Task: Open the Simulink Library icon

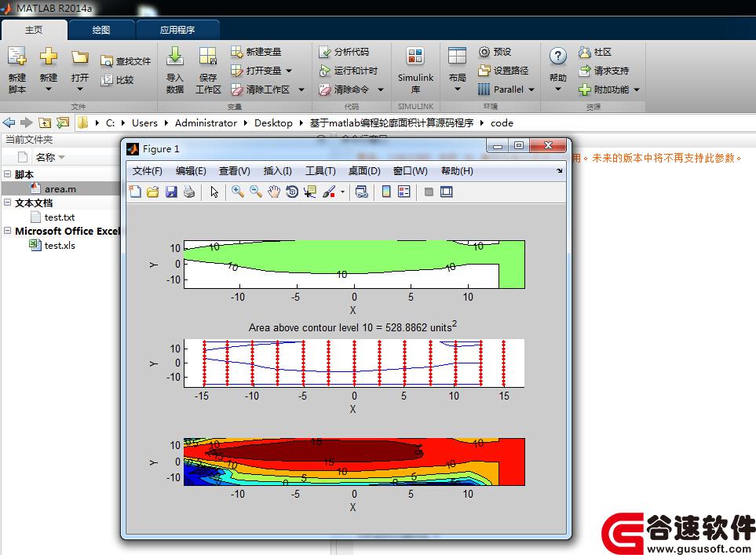Action: (x=415, y=57)
